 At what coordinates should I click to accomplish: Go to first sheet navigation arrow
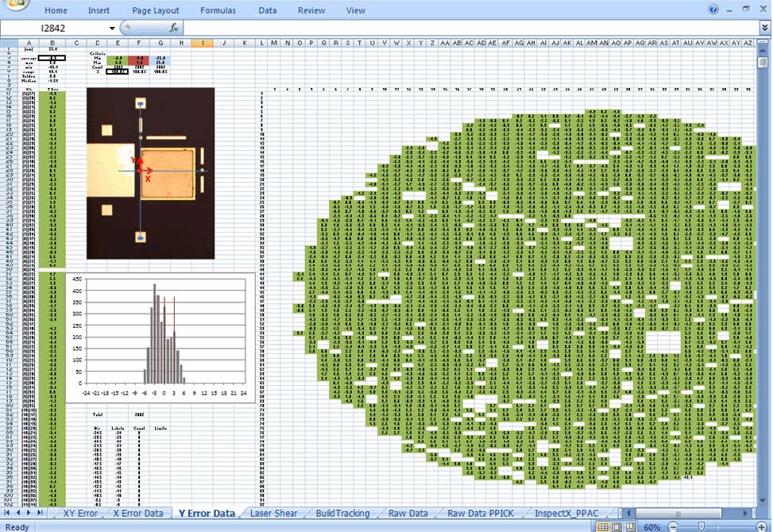(x=7, y=514)
